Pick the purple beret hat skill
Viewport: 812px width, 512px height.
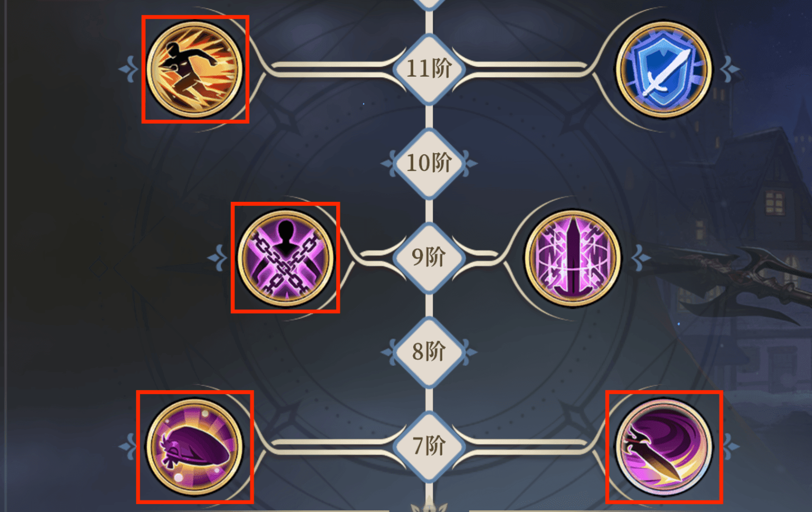pyautogui.click(x=195, y=447)
